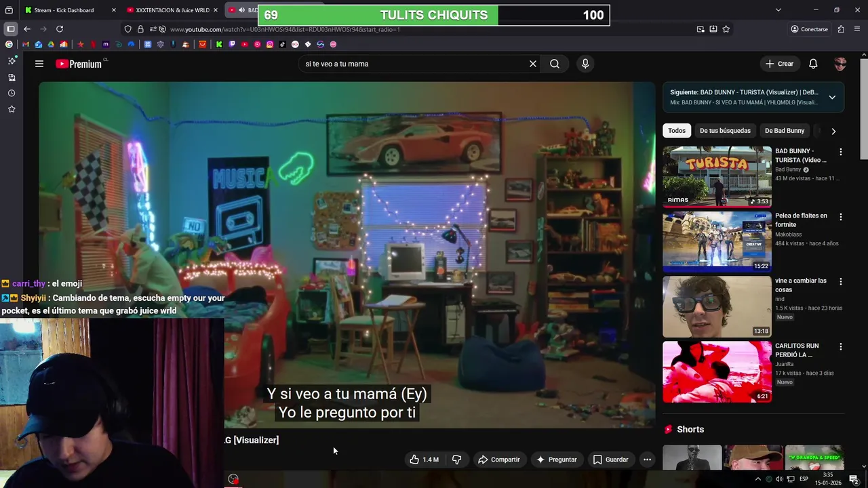The height and width of the screenshot is (488, 868).
Task: Show hidden system tray icons
Action: (x=758, y=479)
